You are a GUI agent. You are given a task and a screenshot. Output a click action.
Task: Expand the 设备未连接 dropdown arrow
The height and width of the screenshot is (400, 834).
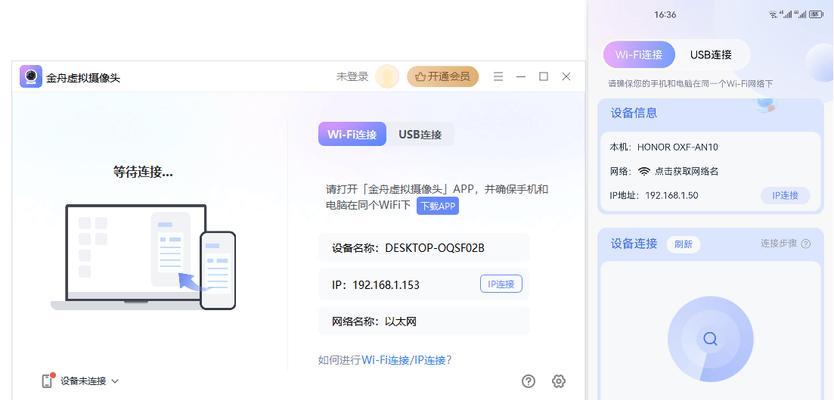[115, 381]
